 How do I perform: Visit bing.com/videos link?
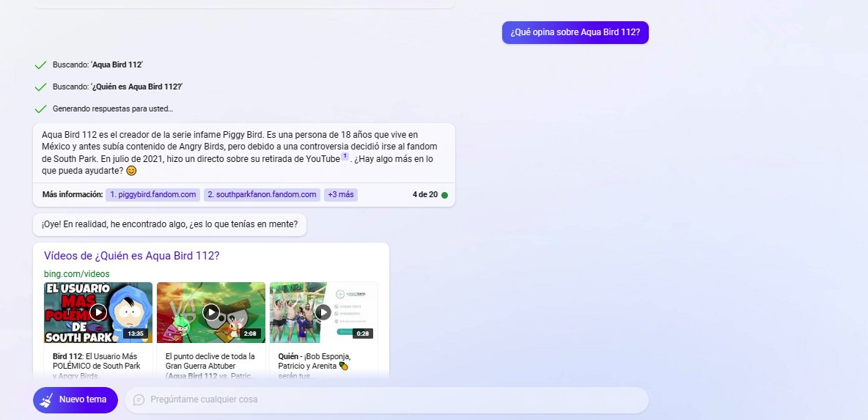[77, 274]
